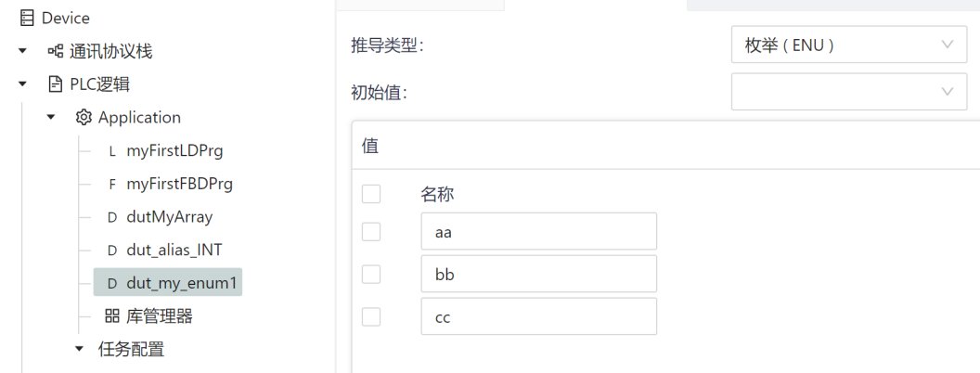Tick the checkbox next to cc
This screenshot has width=980, height=373.
pos(371,316)
